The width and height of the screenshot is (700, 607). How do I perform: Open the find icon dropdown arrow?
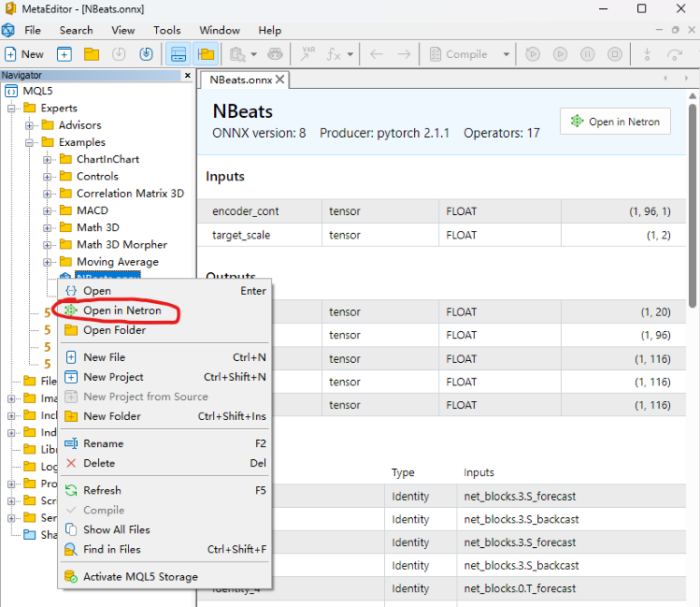tap(254, 54)
